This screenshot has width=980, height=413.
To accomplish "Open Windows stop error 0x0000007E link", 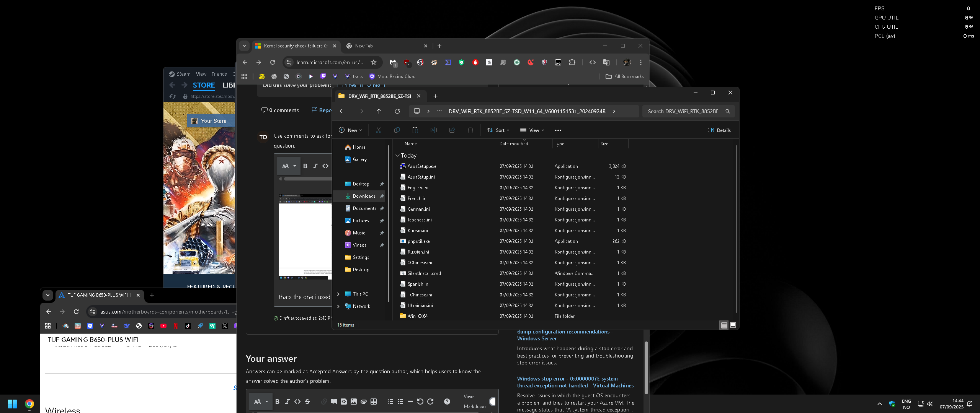I will 575,382.
